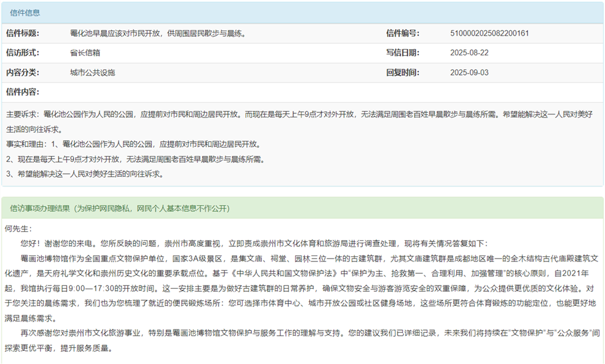Click the line starting with 事实和理由
Viewport: 605px width, 364px height.
134,144
